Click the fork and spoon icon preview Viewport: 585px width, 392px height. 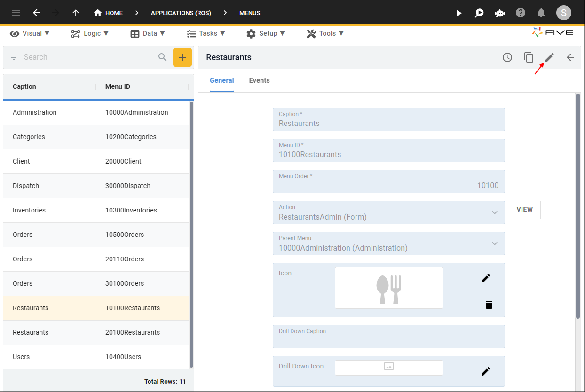point(389,288)
